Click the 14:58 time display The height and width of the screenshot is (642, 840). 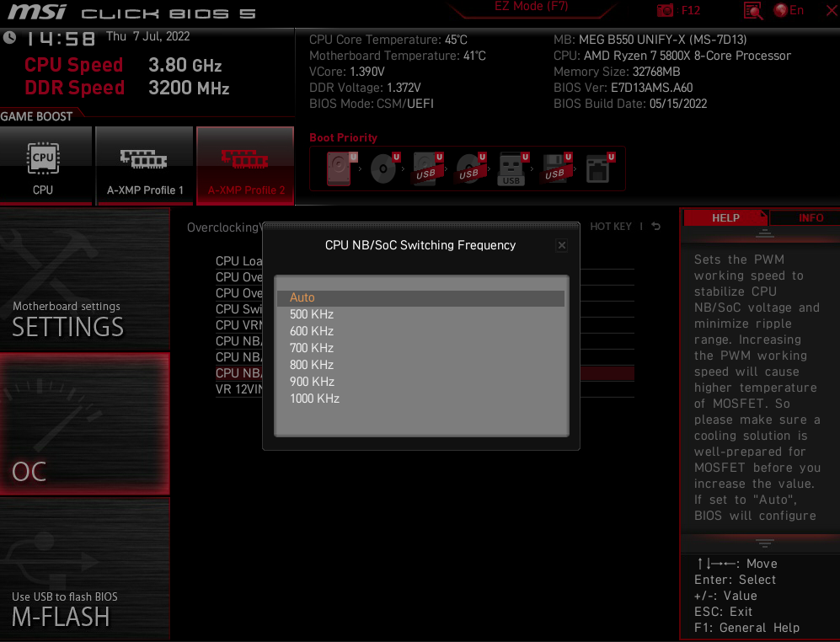(x=61, y=39)
